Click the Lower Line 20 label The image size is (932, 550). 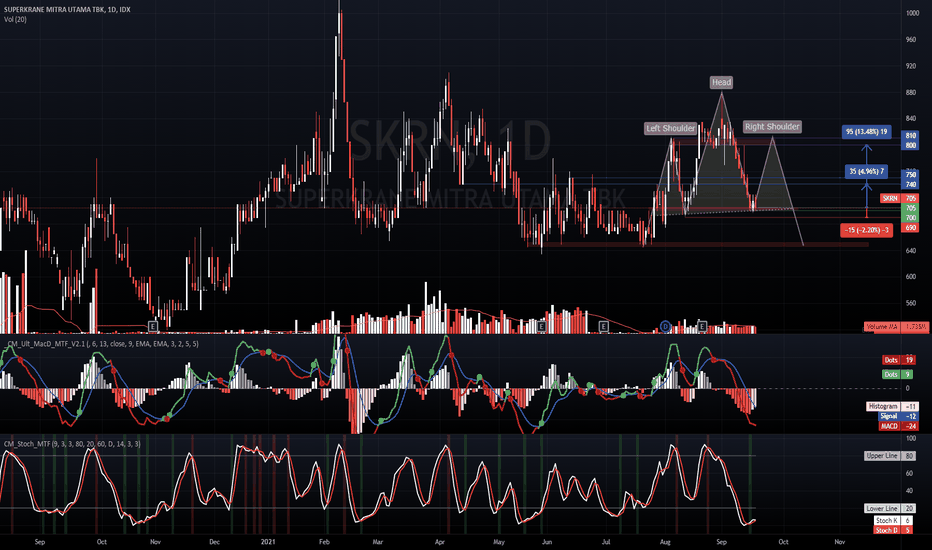890,508
